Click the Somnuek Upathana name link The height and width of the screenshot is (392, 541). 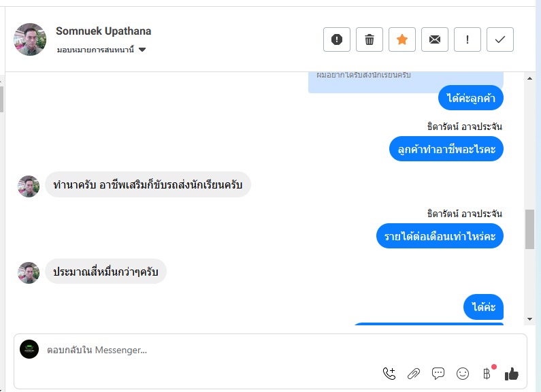(x=103, y=31)
